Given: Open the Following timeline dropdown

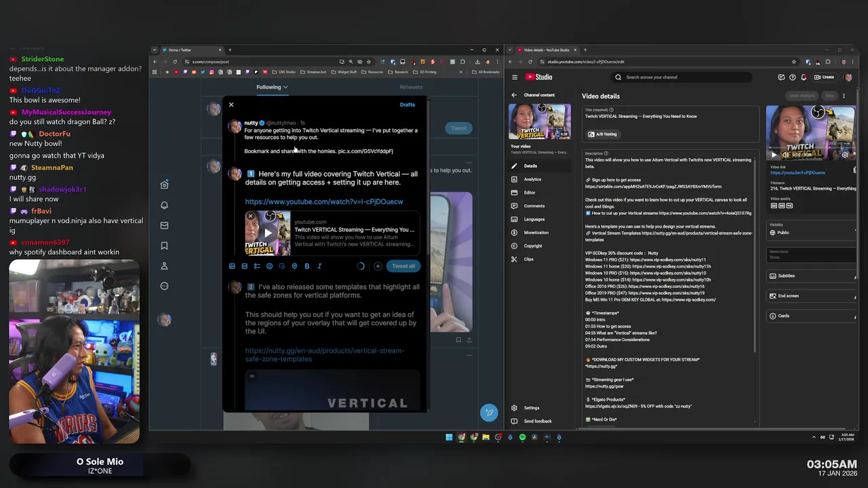Looking at the screenshot, I should coord(272,87).
